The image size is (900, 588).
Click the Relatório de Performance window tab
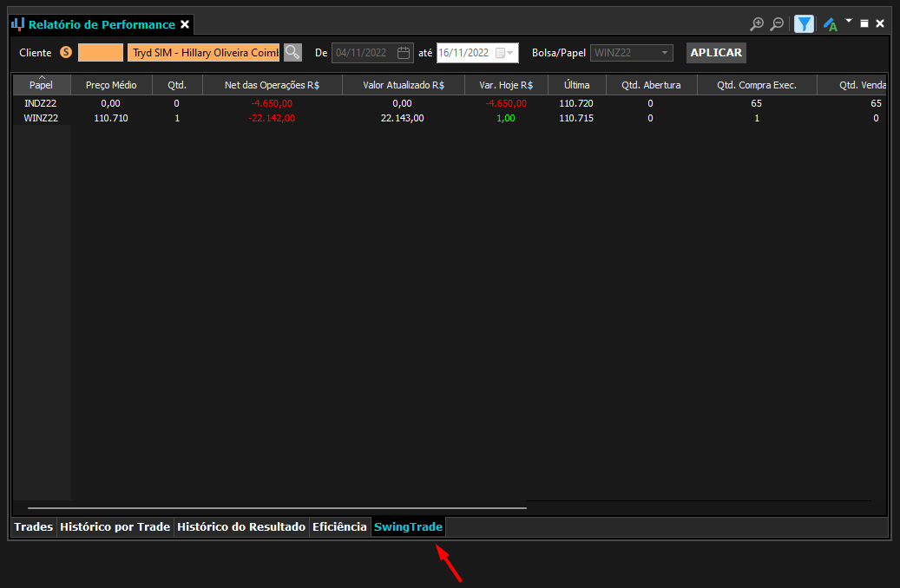pyautogui.click(x=102, y=24)
